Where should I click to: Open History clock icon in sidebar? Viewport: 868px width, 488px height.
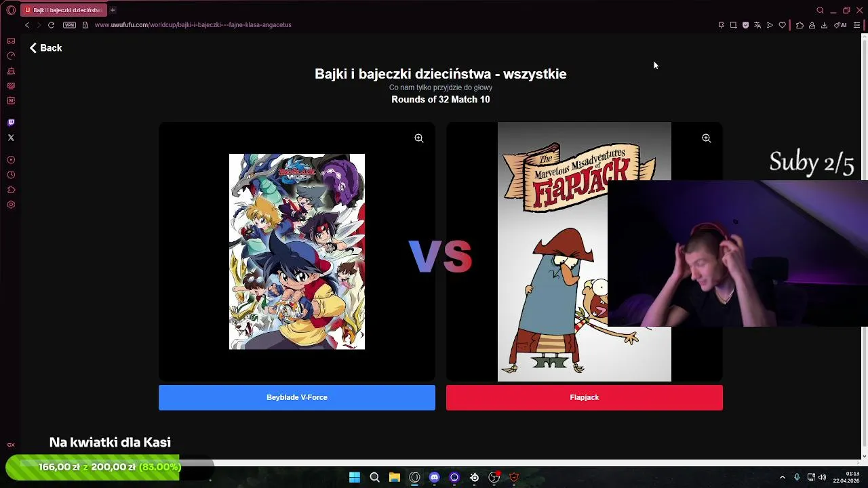click(11, 175)
